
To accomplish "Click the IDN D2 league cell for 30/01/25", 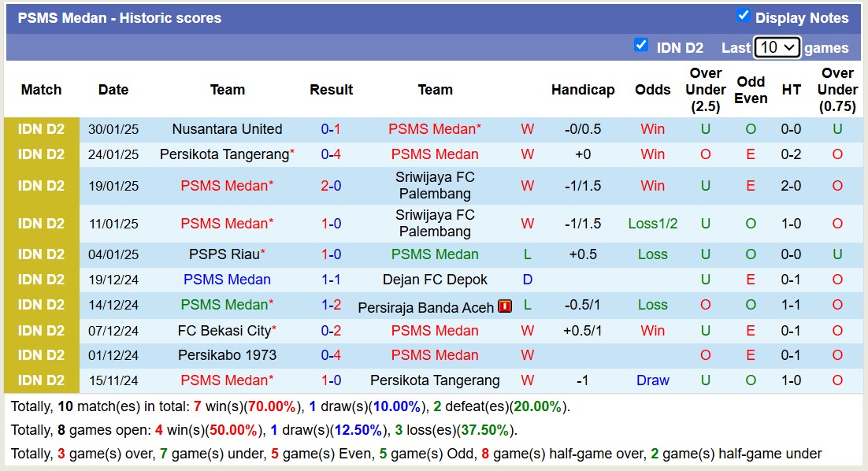I will click(x=42, y=129).
